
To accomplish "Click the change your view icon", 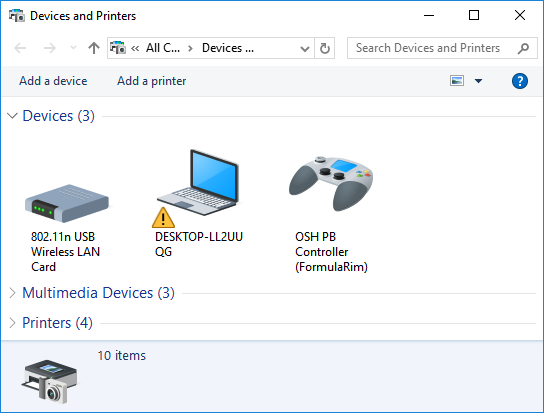I will tap(457, 81).
